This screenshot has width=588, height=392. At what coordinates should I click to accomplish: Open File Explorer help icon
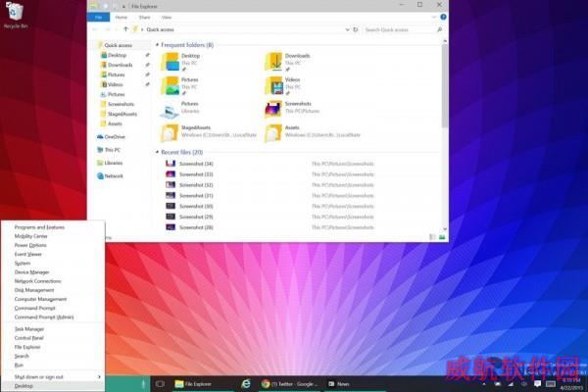click(443, 17)
